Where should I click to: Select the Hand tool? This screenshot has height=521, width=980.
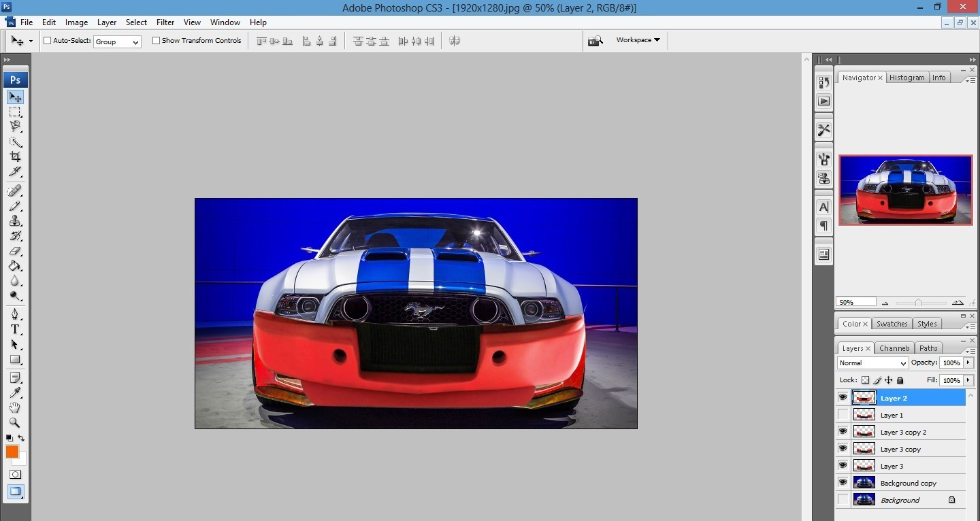tap(15, 407)
